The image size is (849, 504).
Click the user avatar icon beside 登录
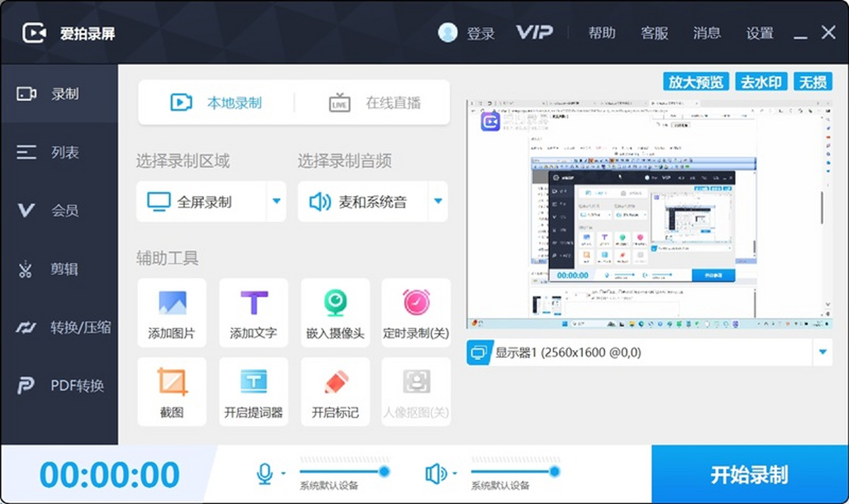pos(448,33)
